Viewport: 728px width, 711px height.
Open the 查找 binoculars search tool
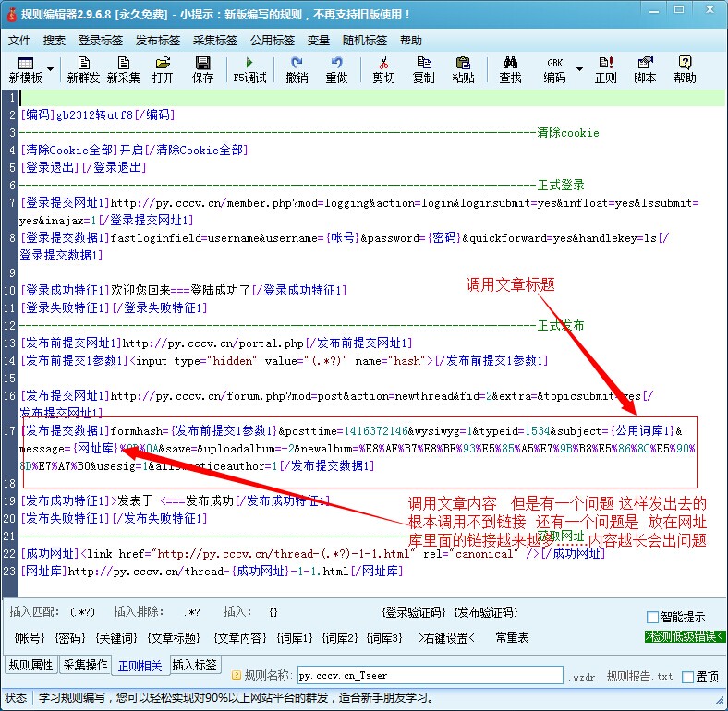pyautogui.click(x=510, y=69)
